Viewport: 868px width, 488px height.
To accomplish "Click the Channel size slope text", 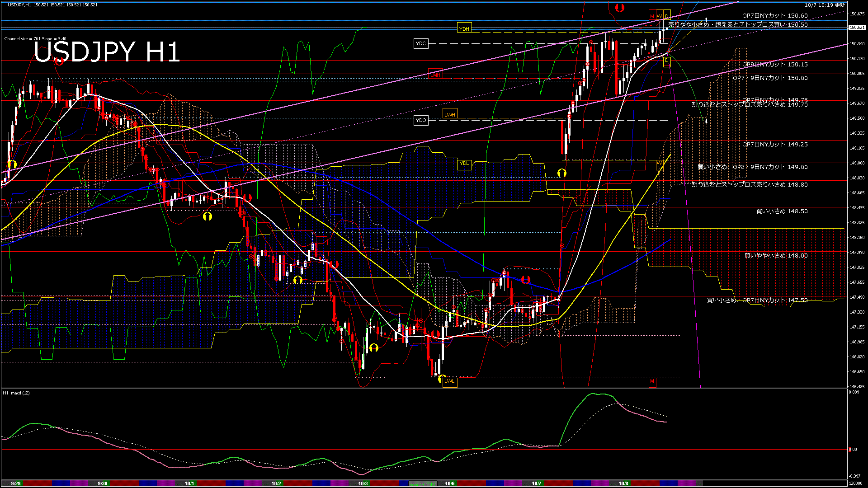I will tap(35, 39).
